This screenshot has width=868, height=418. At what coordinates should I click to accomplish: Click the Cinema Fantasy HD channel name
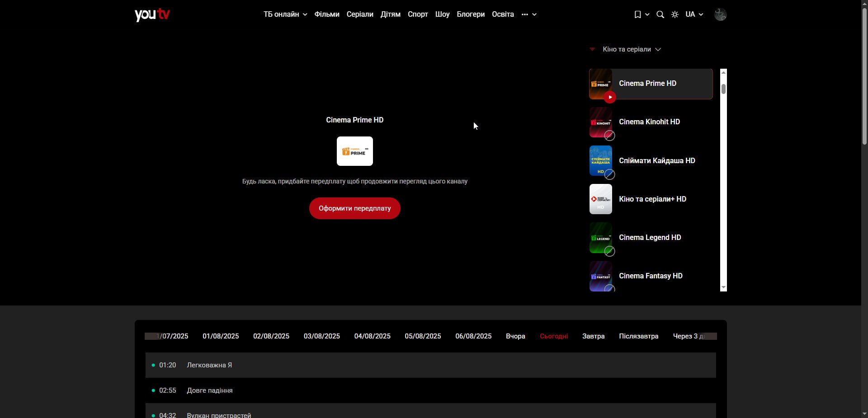(651, 276)
